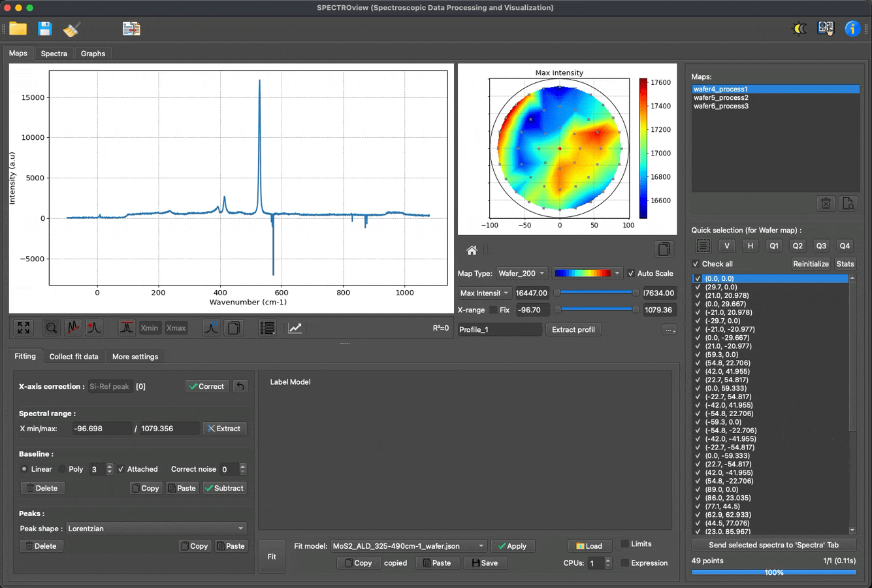The image size is (872, 588).
Task: Switch to the Spectra tab
Action: click(54, 54)
